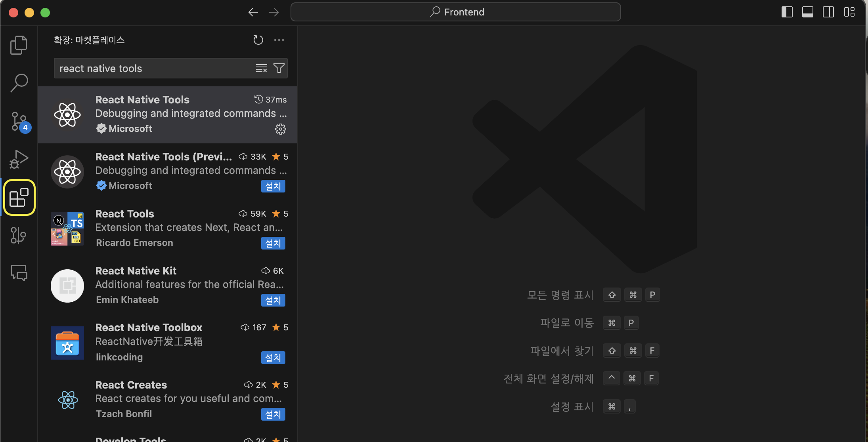Install React Native Tools (Preview) extension
Screen dimensions: 868x442
pos(273,186)
